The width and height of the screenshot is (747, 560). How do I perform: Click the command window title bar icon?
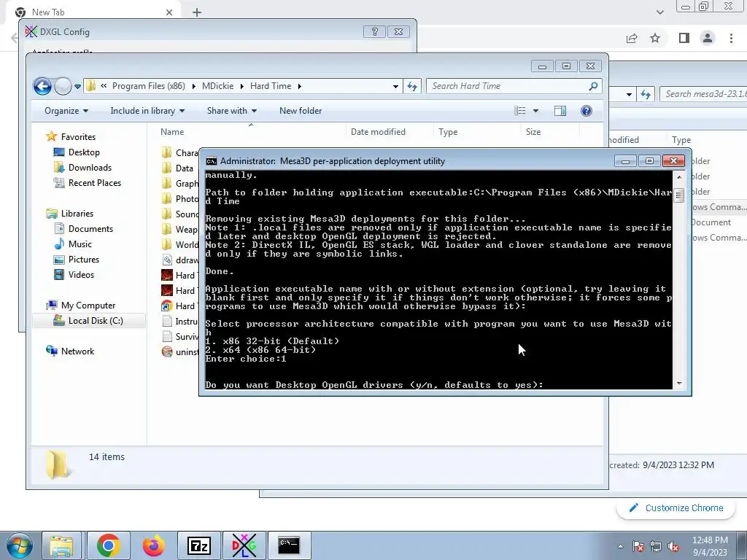pos(211,161)
